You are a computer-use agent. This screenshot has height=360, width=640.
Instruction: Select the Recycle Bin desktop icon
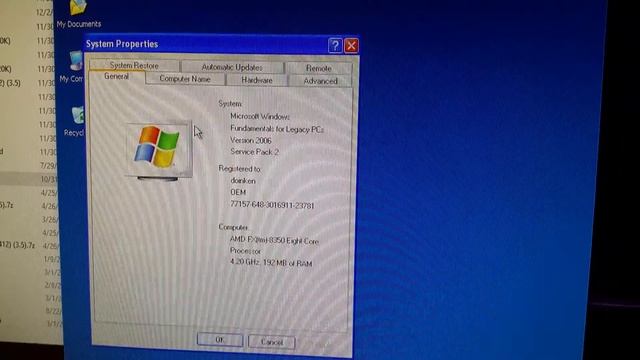click(74, 122)
